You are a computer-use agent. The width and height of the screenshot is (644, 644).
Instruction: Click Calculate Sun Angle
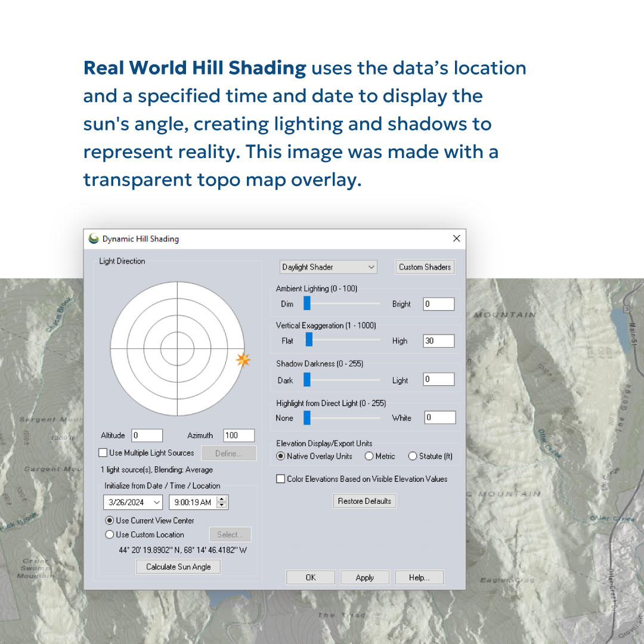point(178,566)
